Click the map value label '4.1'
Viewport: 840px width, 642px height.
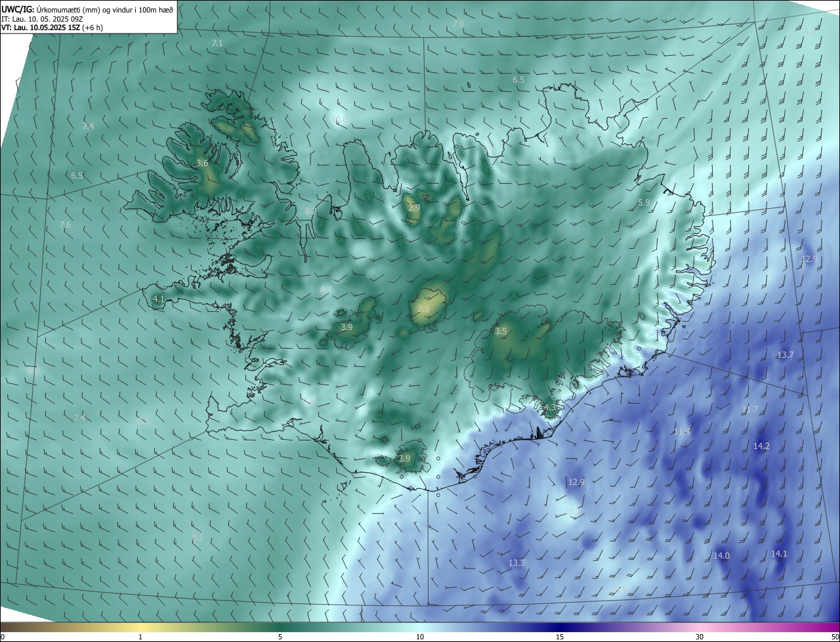[x=158, y=299]
